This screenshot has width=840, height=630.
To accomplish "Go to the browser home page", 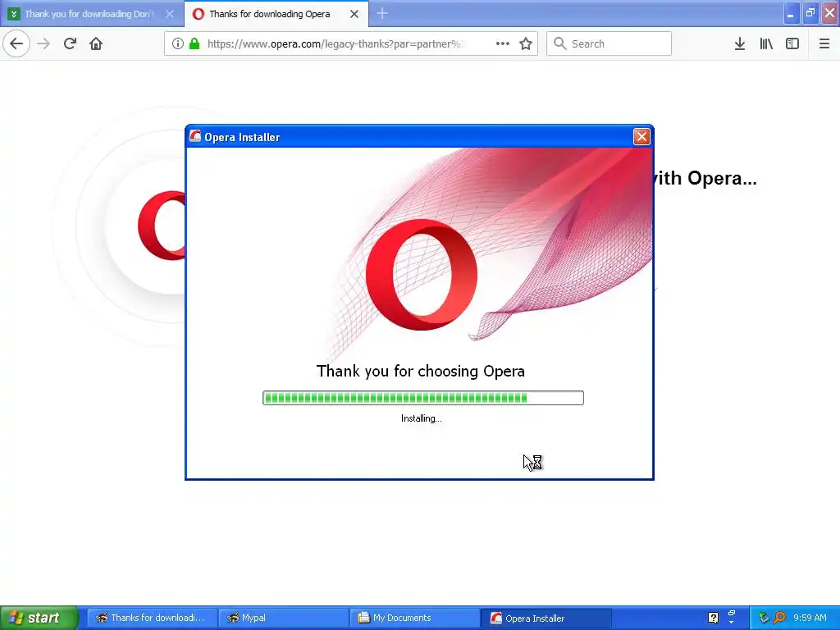I will click(96, 43).
